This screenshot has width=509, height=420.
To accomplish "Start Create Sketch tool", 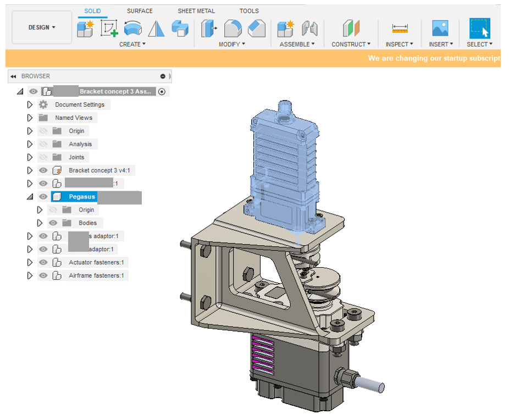I will coord(109,29).
